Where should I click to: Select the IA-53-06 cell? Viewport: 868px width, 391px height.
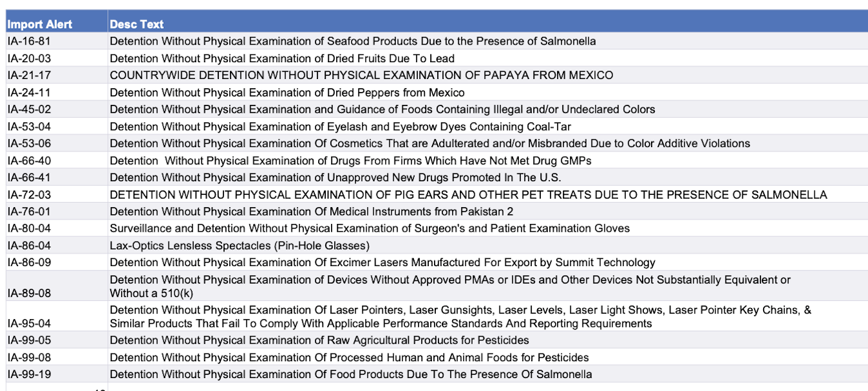29,143
